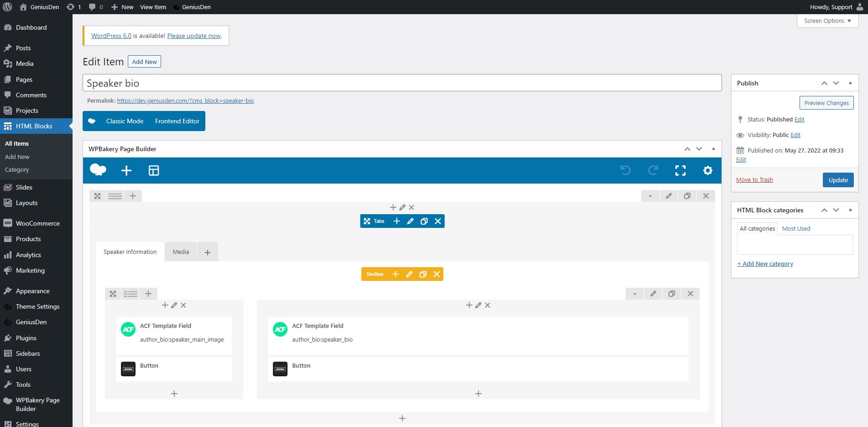Image resolution: width=868 pixels, height=427 pixels.
Task: Edit the Section element with pencil icon
Action: (409, 274)
